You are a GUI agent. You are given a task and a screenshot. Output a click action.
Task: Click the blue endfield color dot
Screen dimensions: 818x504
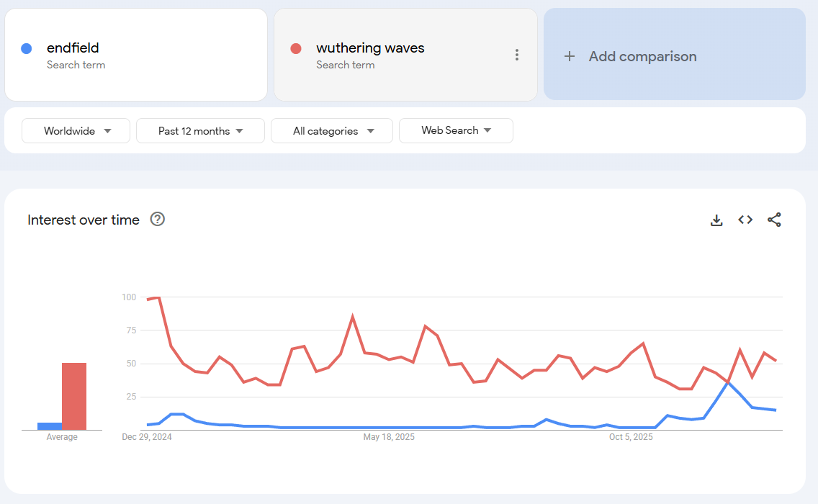click(27, 49)
